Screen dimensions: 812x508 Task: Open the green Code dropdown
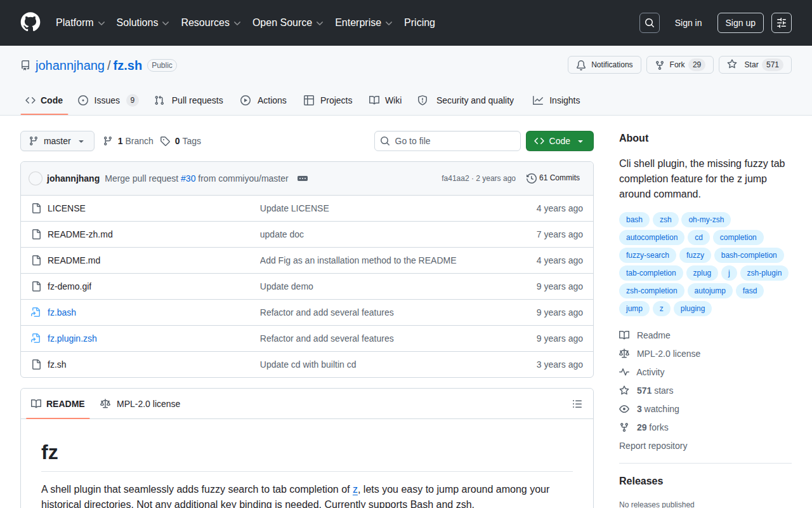pos(560,141)
